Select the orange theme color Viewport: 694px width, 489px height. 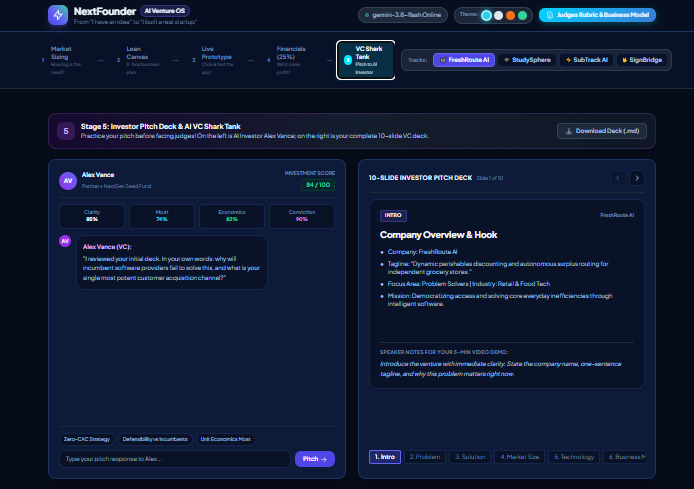pyautogui.click(x=510, y=15)
